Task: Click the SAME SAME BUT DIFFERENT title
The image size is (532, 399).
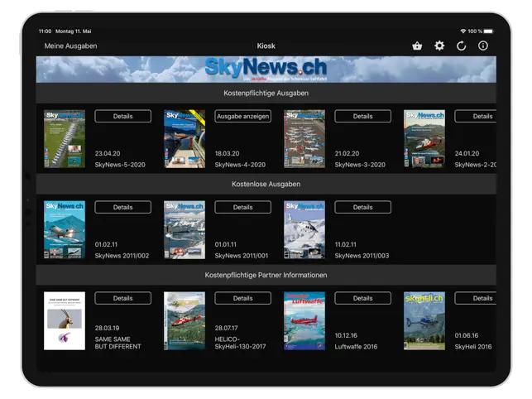Action: click(x=117, y=343)
